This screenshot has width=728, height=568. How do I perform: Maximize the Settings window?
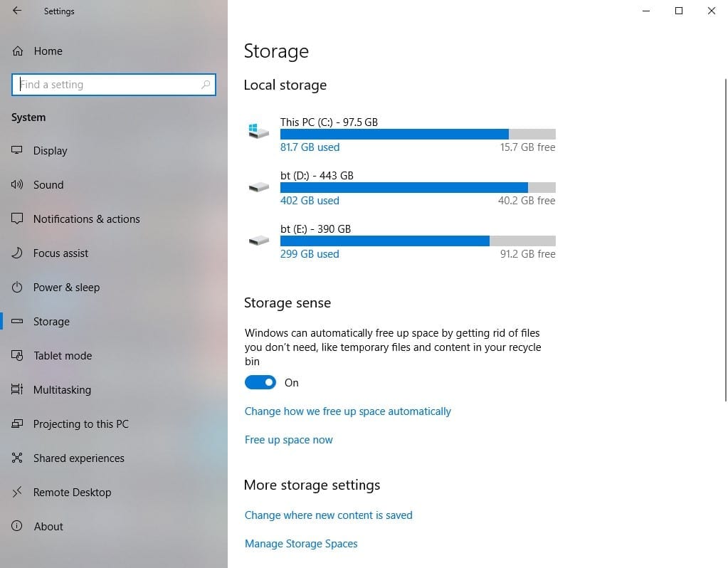[679, 11]
